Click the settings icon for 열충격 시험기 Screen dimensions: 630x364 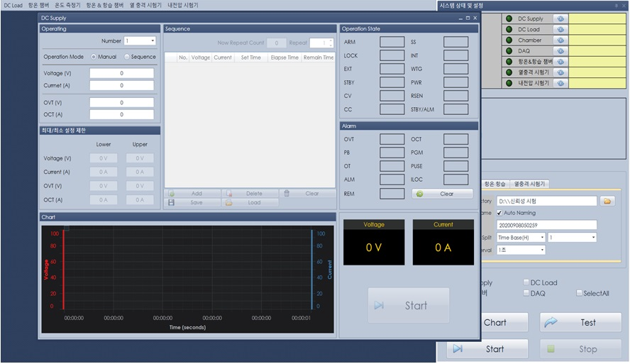click(x=560, y=72)
